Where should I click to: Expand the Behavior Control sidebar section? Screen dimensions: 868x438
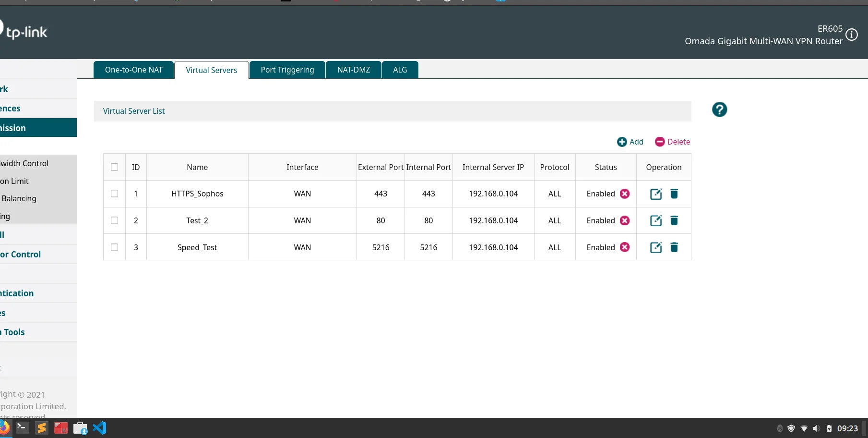pos(38,254)
